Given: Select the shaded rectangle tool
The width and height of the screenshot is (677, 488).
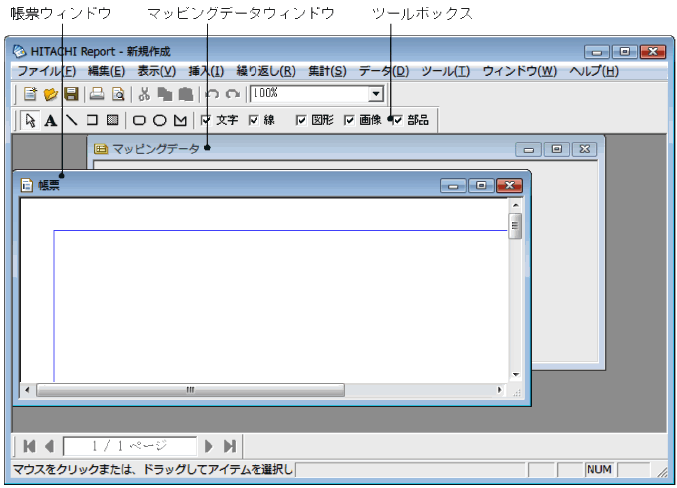Looking at the screenshot, I should 113,120.
